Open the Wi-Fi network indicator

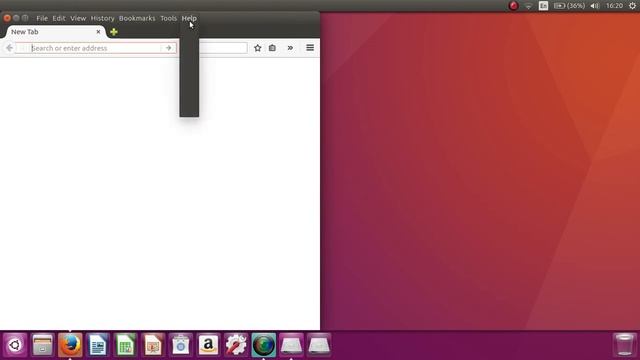click(x=529, y=6)
